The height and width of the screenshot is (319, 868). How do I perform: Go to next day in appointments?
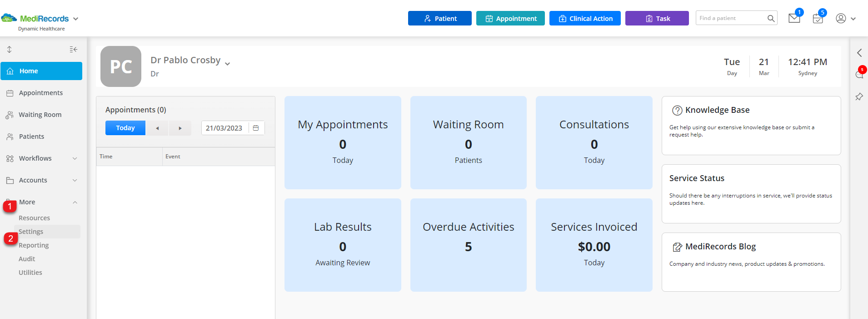click(180, 128)
